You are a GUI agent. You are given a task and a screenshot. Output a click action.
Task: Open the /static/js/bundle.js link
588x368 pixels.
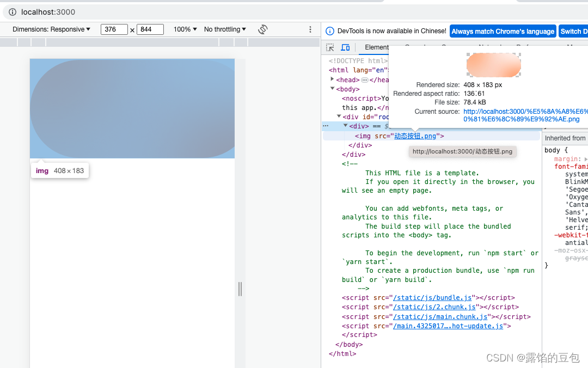[x=432, y=297]
